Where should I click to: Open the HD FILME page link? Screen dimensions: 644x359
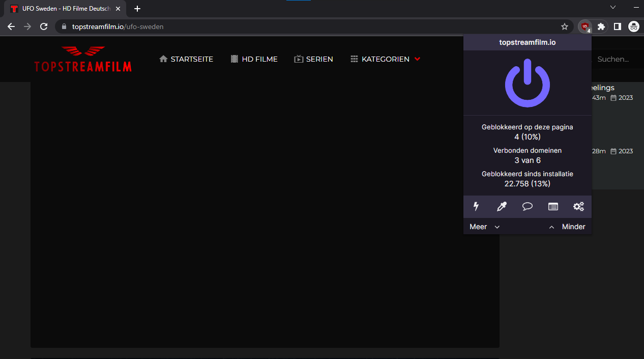254,59
